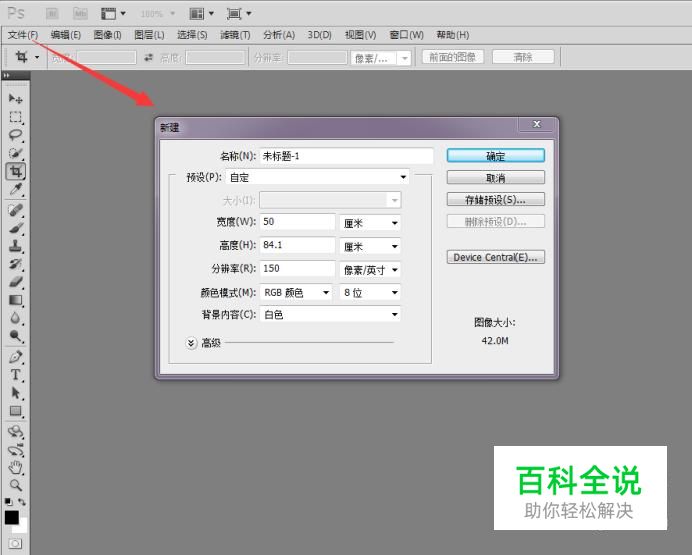Select the Pen tool
This screenshot has height=555, width=692.
15,356
